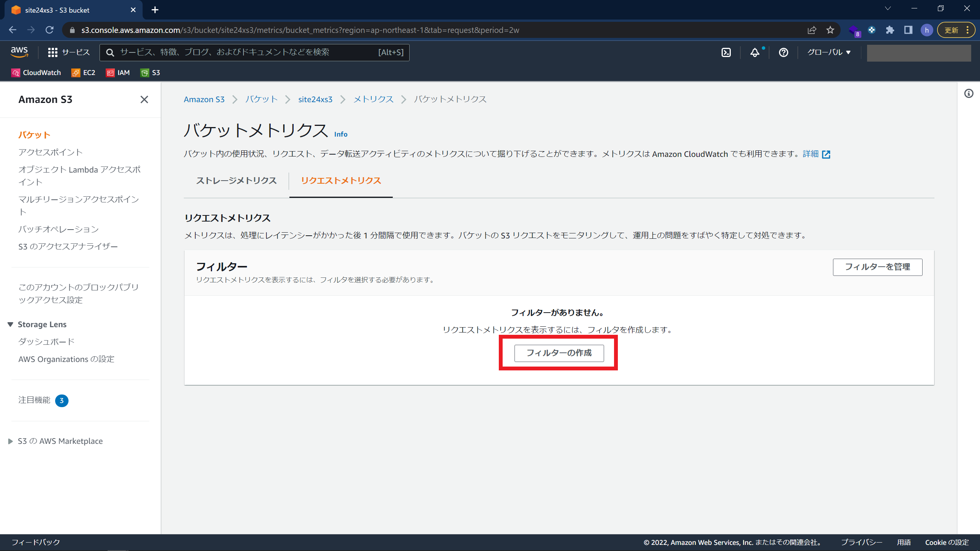Click the browser address bar URL
Viewport: 980px width, 551px height.
[300, 30]
